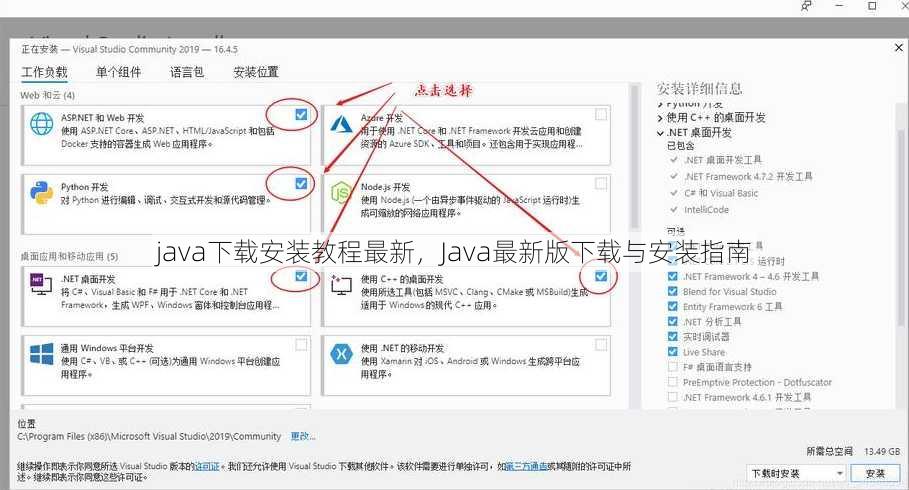Open the 下载时安装 dropdown
Viewport: 909px width, 490px height.
[796, 473]
